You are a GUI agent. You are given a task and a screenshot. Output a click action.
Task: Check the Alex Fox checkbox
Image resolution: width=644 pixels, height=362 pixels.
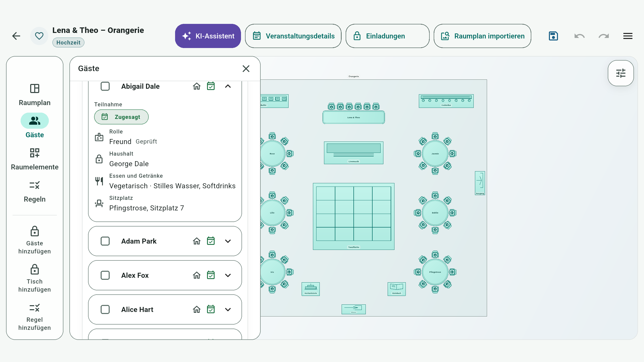105,275
